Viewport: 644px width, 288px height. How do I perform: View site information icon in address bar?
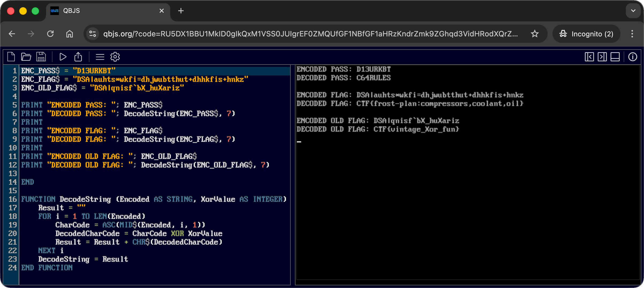[93, 34]
